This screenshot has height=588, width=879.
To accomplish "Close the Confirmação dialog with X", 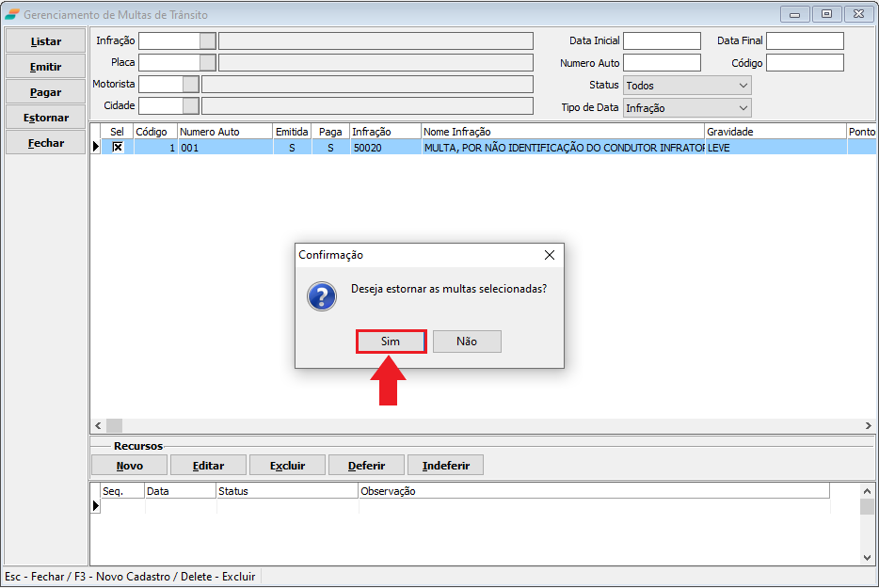I will pos(550,255).
